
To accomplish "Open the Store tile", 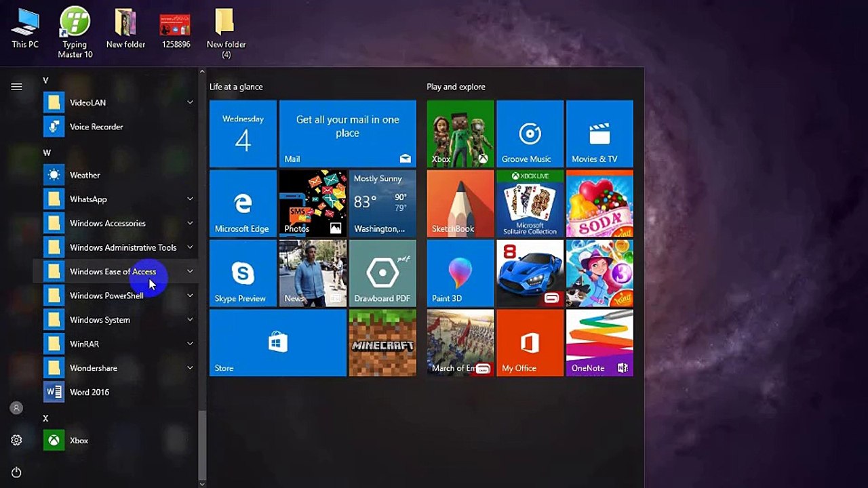I will tap(278, 343).
